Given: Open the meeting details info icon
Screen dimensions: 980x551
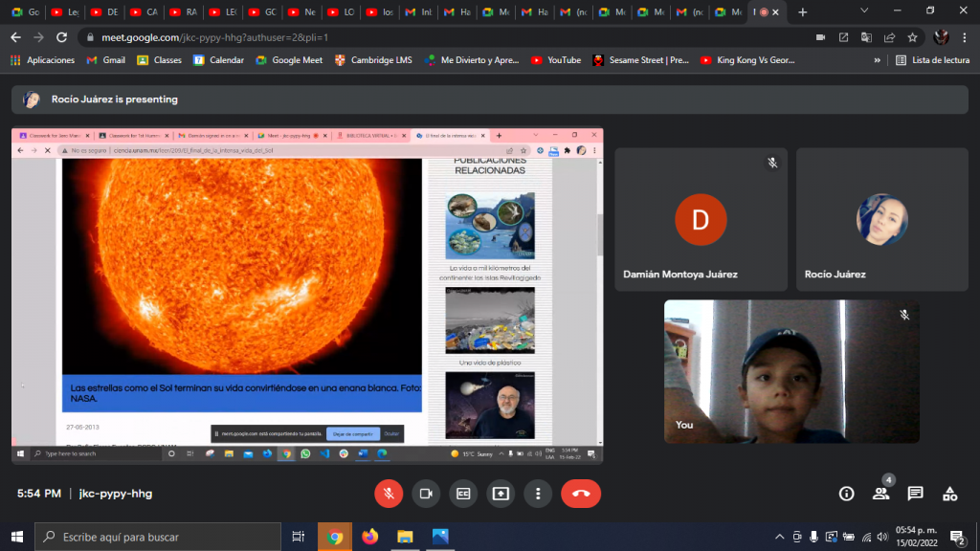Looking at the screenshot, I should click(846, 494).
